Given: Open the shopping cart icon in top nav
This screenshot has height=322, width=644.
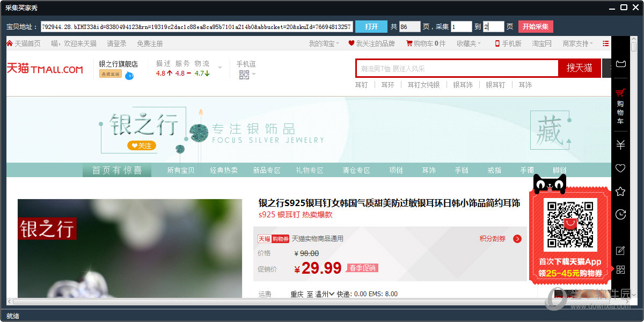Looking at the screenshot, I should tap(409, 43).
